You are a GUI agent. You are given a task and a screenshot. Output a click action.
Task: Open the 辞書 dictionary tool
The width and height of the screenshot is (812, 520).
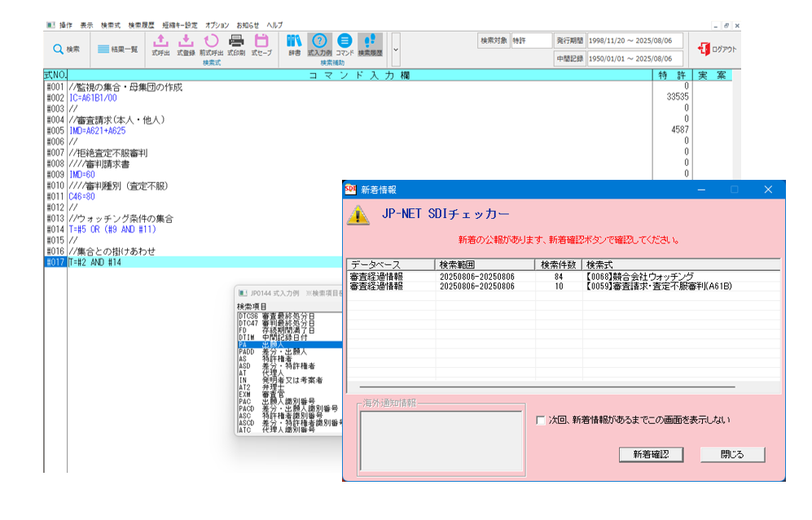(294, 45)
